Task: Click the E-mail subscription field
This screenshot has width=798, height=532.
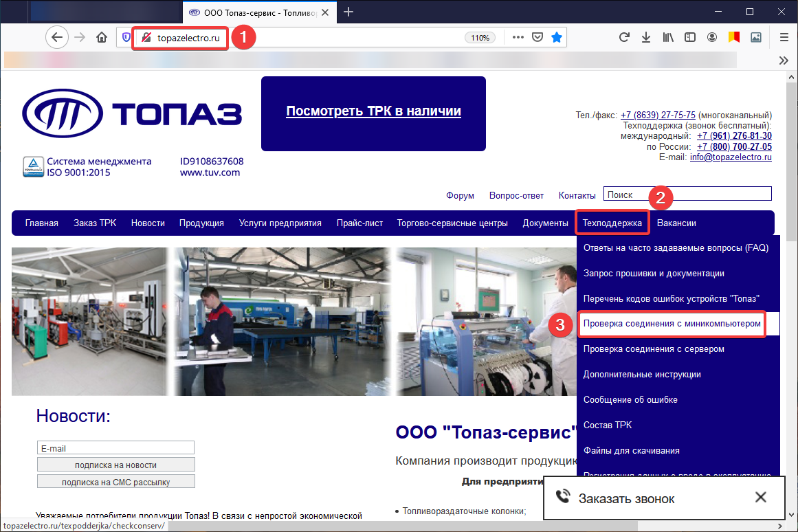Action: tap(115, 448)
